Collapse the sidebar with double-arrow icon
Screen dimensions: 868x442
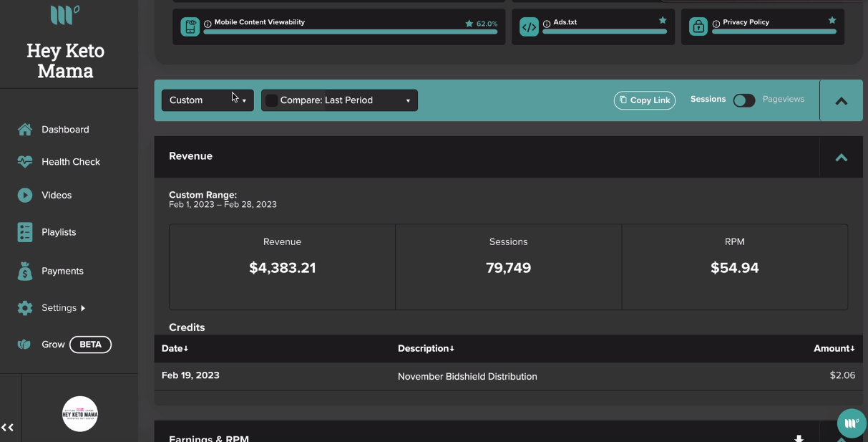pos(7,428)
